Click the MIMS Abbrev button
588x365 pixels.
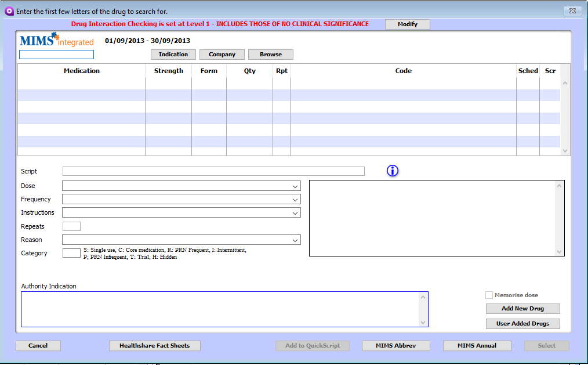(x=395, y=345)
